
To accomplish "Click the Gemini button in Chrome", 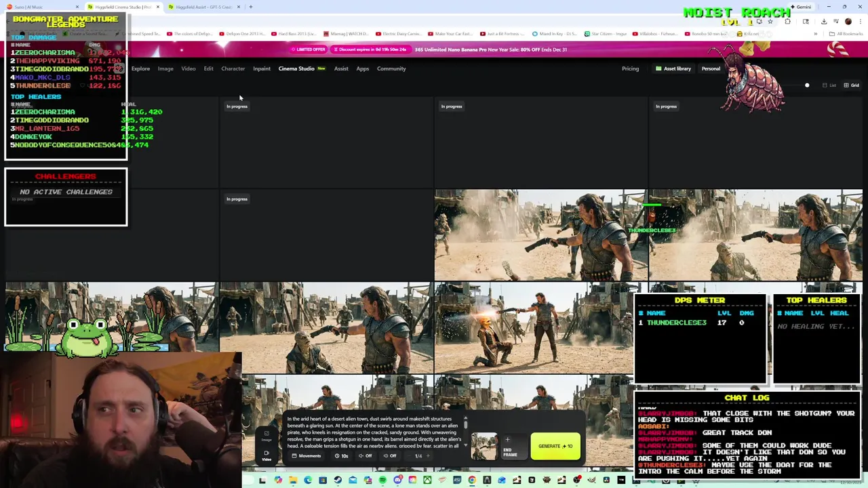I will click(800, 7).
